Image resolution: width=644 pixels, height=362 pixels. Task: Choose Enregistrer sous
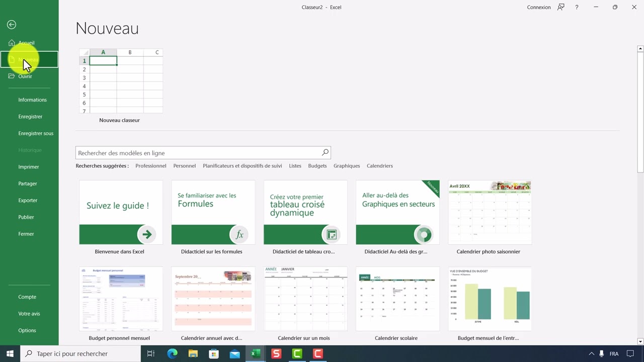pyautogui.click(x=36, y=133)
